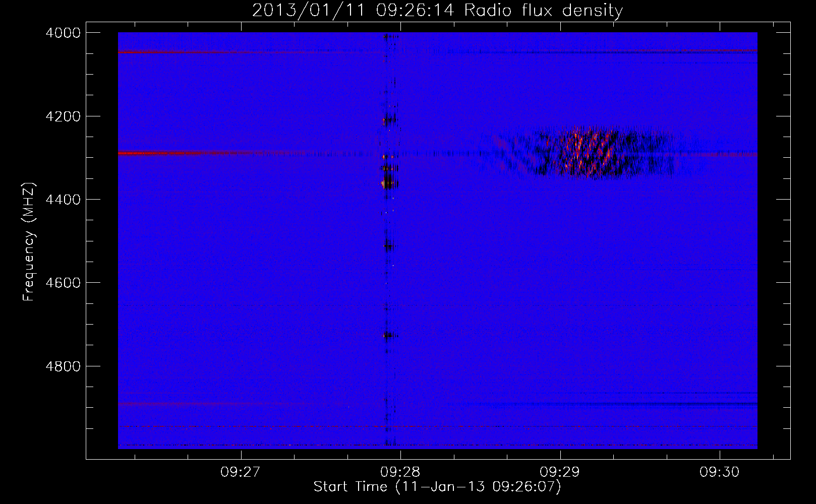Screen dimensions: 816x504
Task: Click the '4600' frequency axis label
Action: [63, 283]
